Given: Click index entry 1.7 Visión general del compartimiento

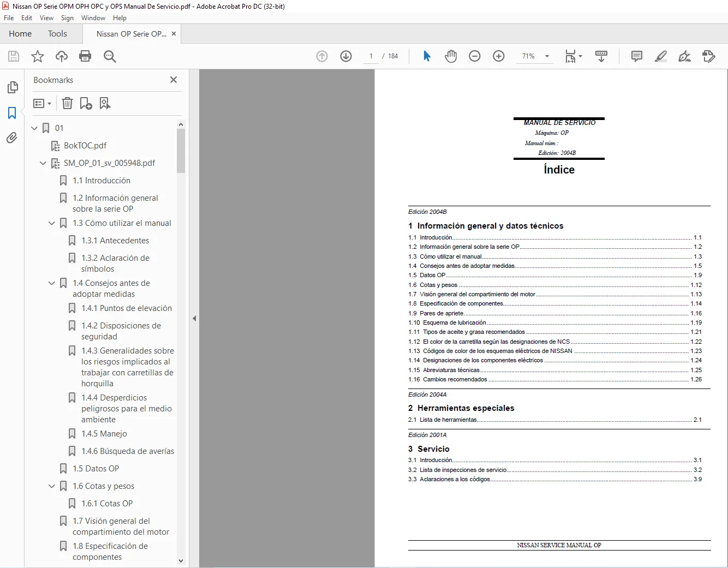Looking at the screenshot, I should 555,294.
